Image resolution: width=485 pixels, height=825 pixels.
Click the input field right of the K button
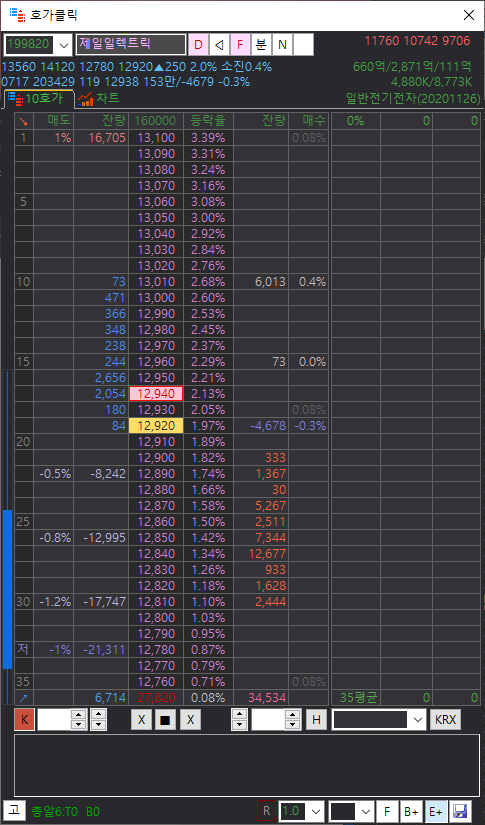(54, 720)
